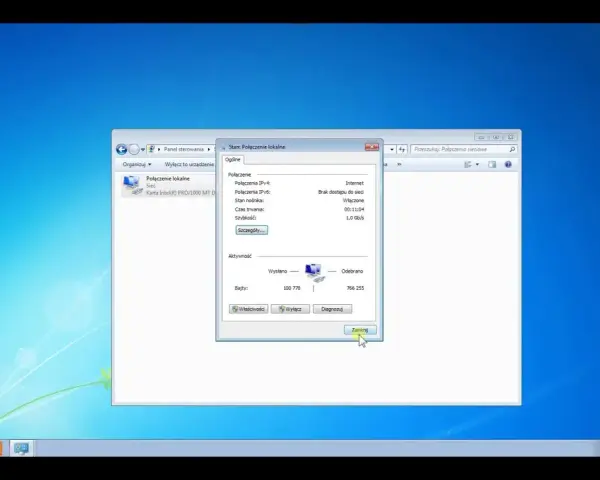Maximize the Network Connections Explorer window

coord(496,137)
